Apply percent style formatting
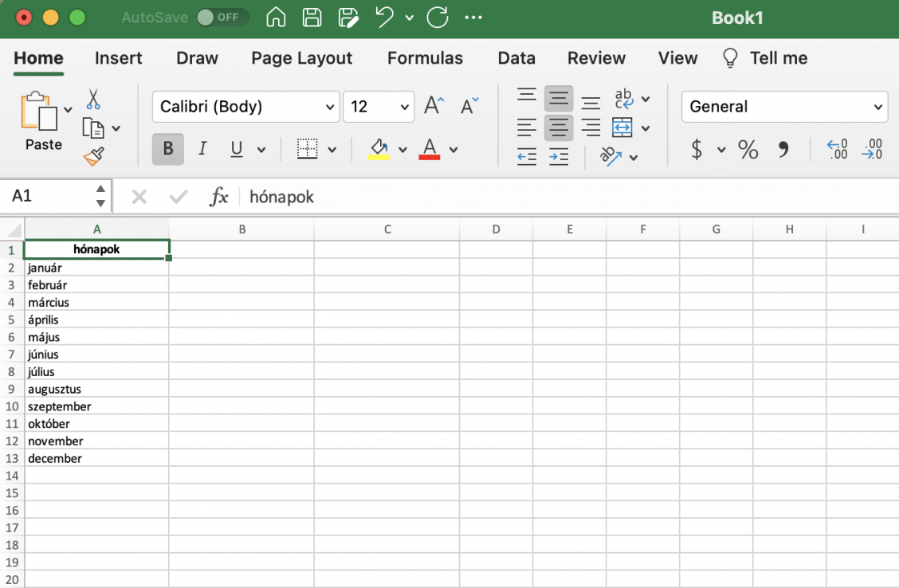The width and height of the screenshot is (899, 588). pyautogui.click(x=748, y=149)
